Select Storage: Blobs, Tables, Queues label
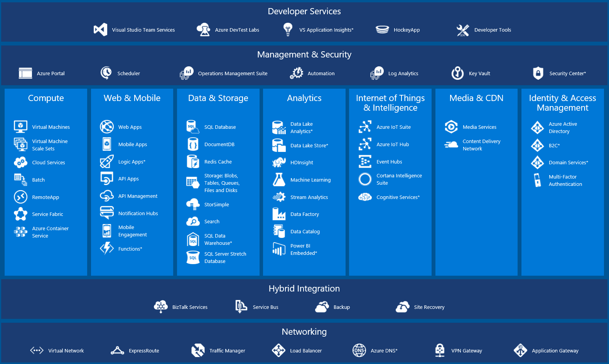This screenshot has width=609, height=364. 222,183
